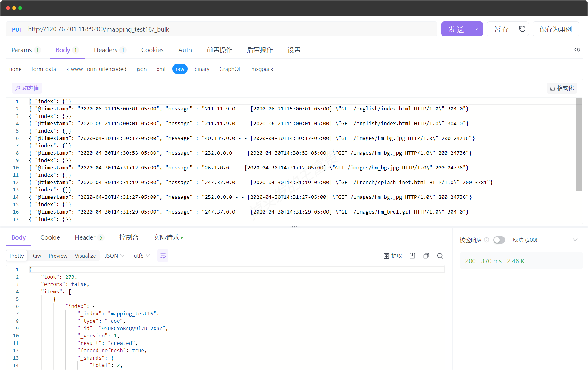This screenshot has height=370, width=588.
Task: Click the "_id" value in response
Action: pos(132,328)
